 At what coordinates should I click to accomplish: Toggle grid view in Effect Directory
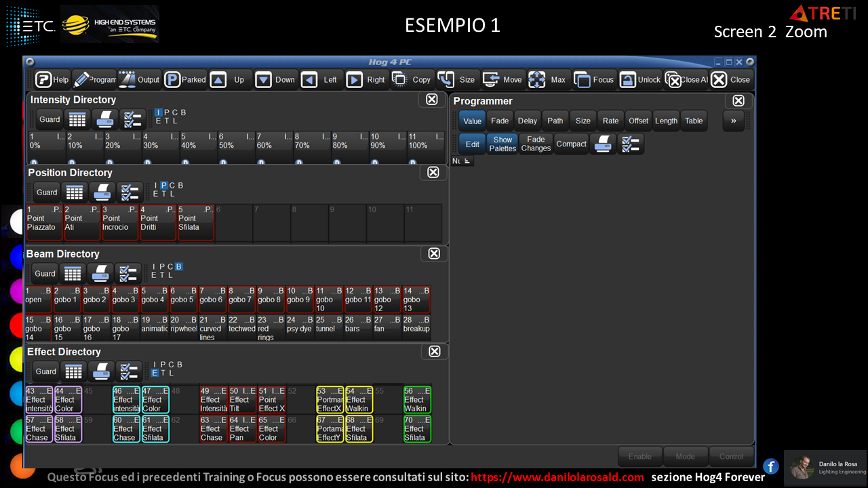pos(74,371)
